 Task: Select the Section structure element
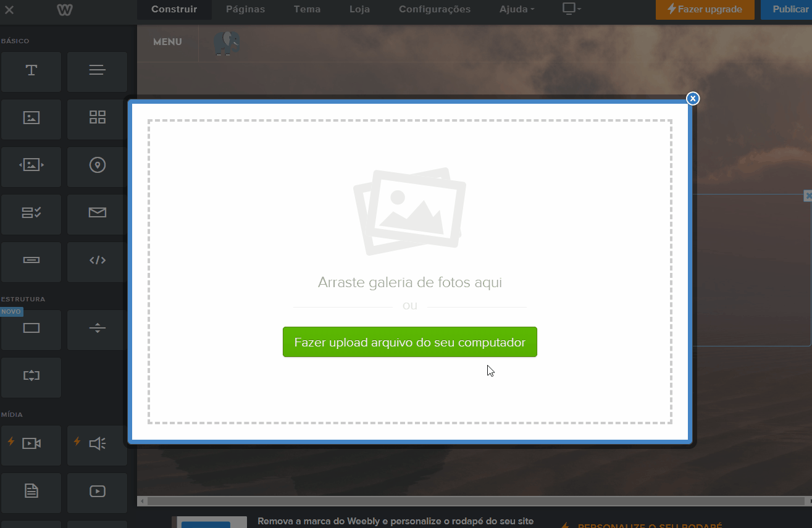(x=31, y=330)
